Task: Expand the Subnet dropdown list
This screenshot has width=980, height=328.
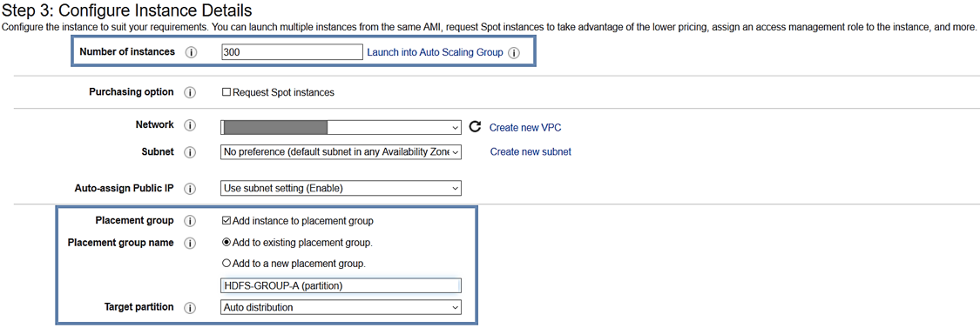Action: pos(341,151)
